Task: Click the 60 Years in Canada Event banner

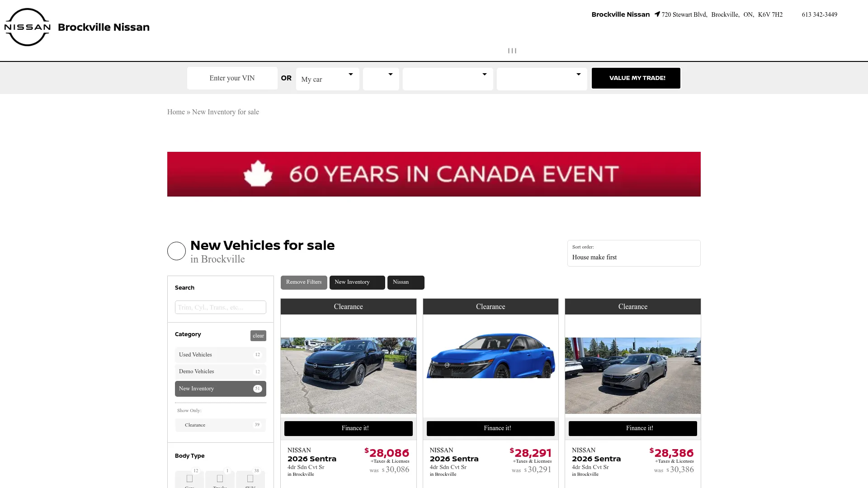Action: (x=434, y=174)
